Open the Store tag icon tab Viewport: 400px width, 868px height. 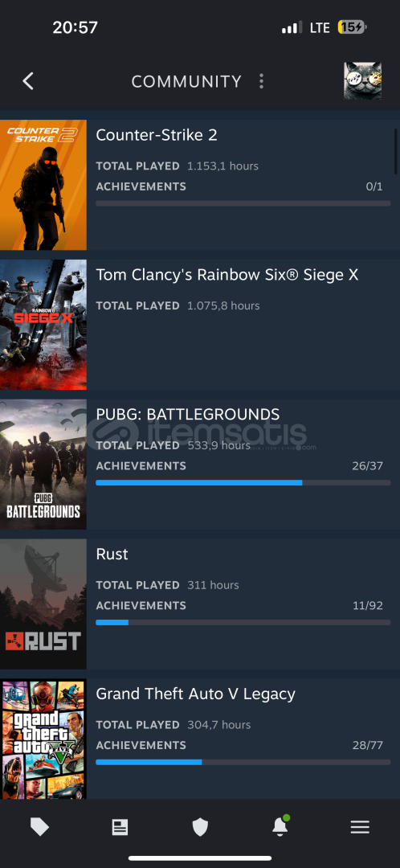coord(40,827)
